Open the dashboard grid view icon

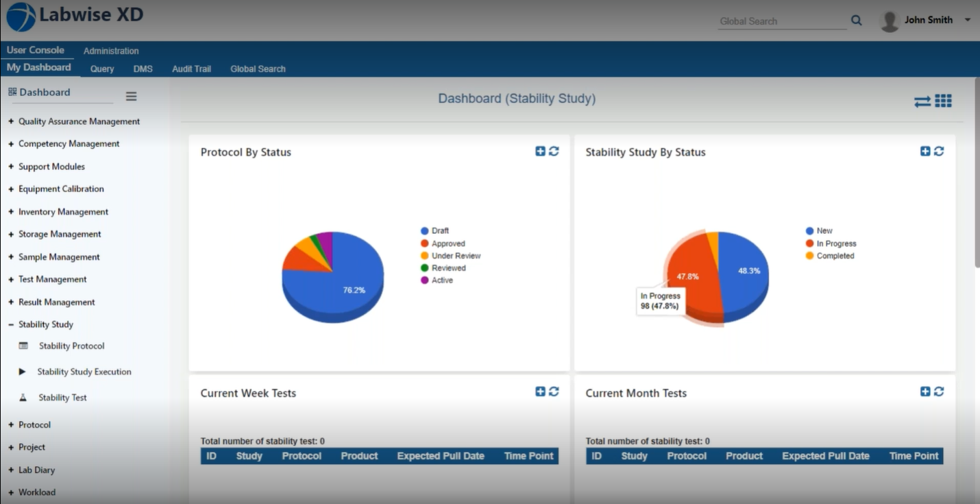(x=944, y=100)
